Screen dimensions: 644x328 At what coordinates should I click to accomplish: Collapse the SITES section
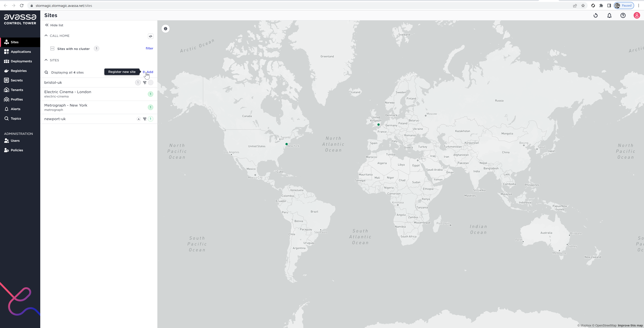click(x=46, y=60)
